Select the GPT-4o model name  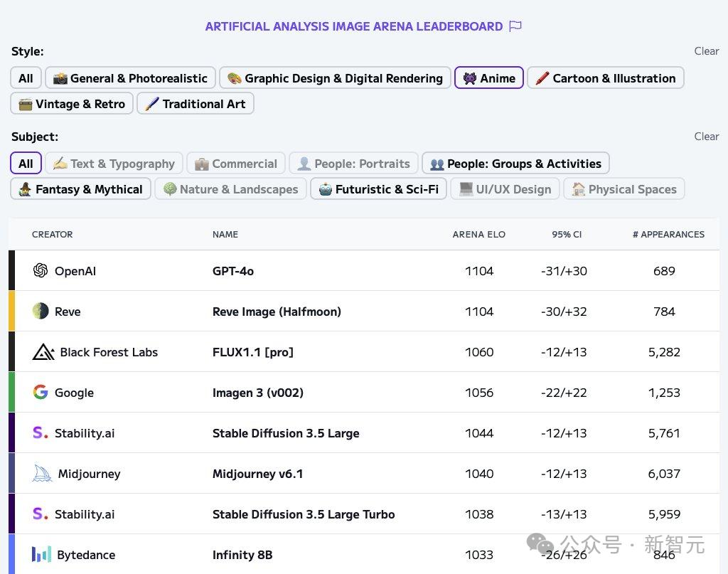(233, 271)
